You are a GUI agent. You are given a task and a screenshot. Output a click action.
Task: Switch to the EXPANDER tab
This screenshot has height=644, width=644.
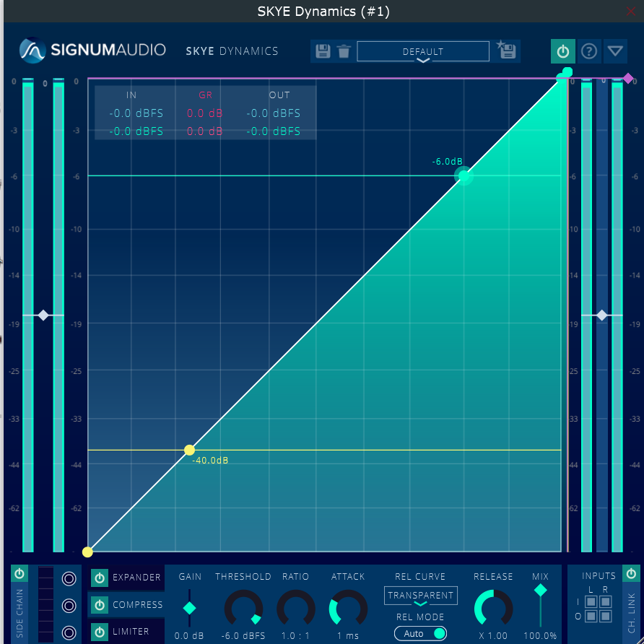136,578
